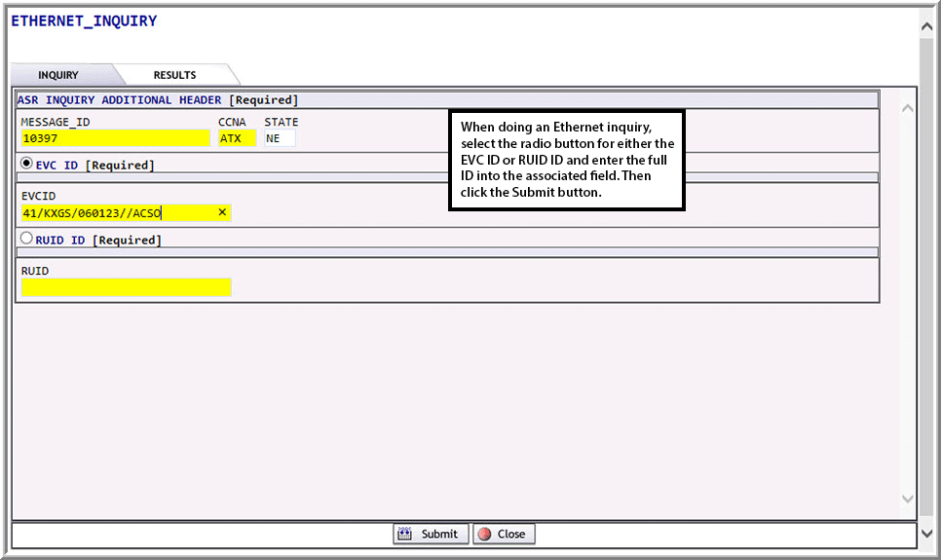Focus the CCNA field containing ATX
This screenshot has width=941, height=560.
[x=237, y=138]
